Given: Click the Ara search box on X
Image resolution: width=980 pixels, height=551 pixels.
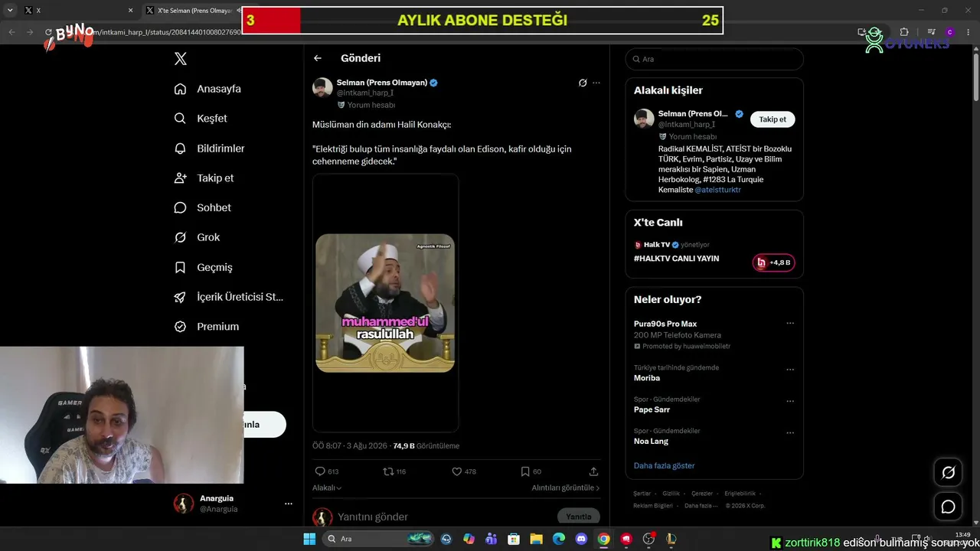Looking at the screenshot, I should (x=714, y=59).
